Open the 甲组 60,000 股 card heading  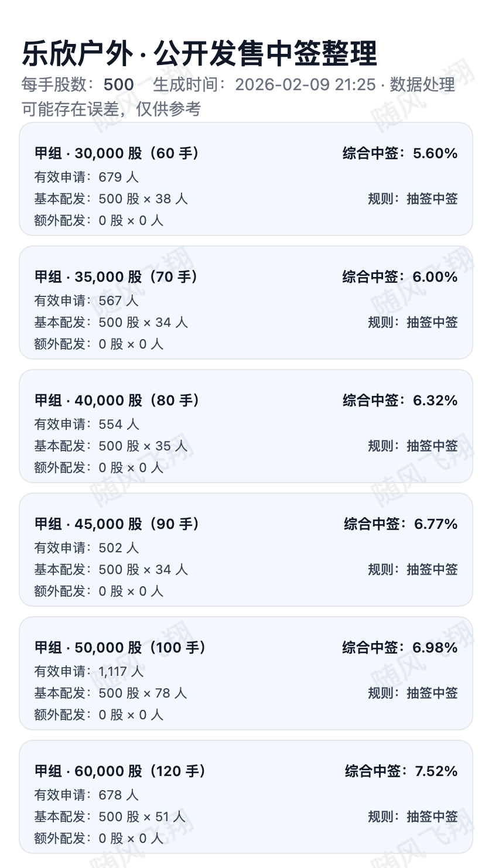(120, 771)
